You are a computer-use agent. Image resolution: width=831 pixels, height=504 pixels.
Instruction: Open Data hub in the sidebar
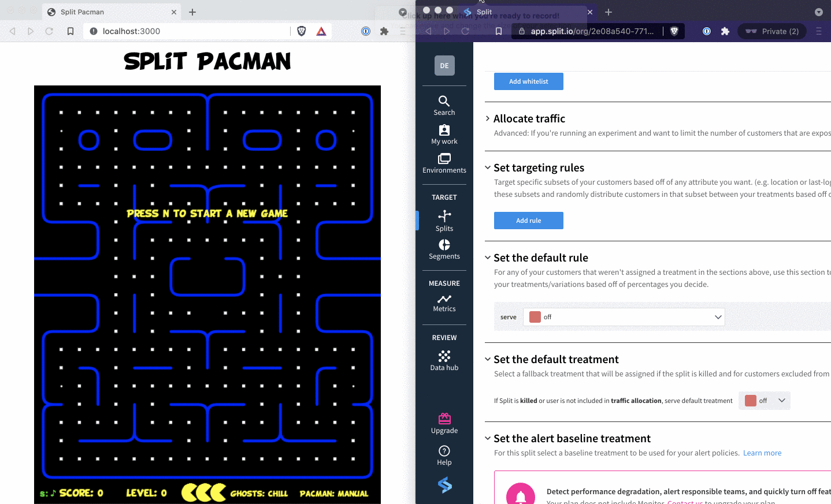point(444,361)
